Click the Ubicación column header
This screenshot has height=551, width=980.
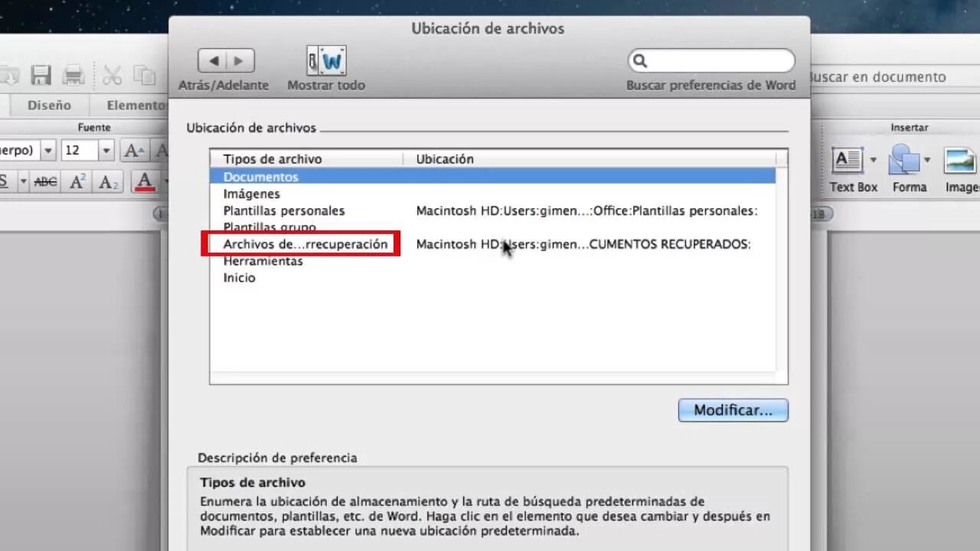click(x=590, y=159)
